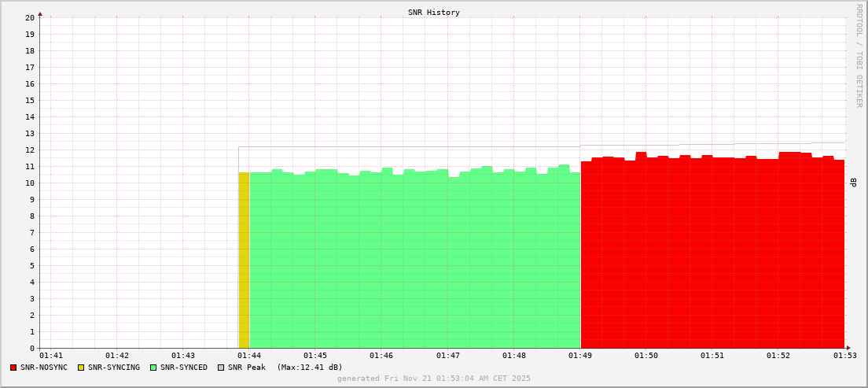Select the SNR-NOSYNC legend label

(x=44, y=368)
